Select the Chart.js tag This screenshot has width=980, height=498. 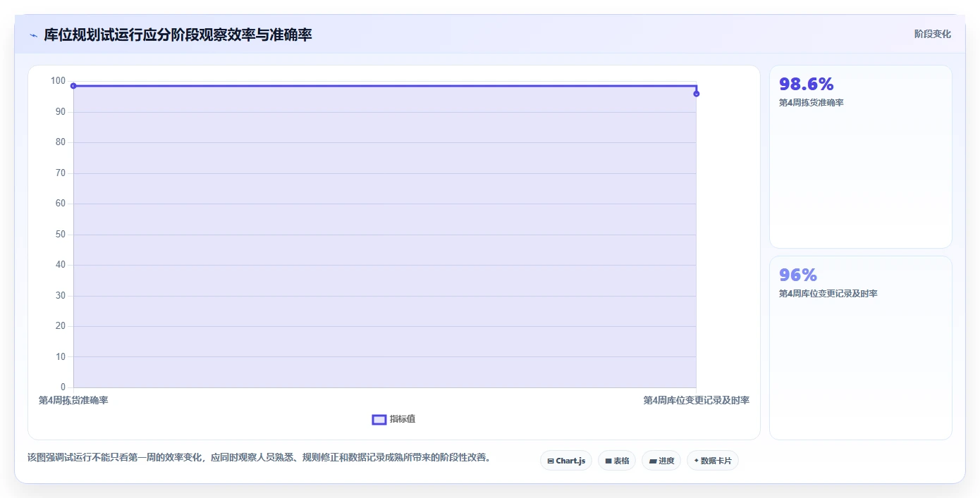pyautogui.click(x=566, y=461)
